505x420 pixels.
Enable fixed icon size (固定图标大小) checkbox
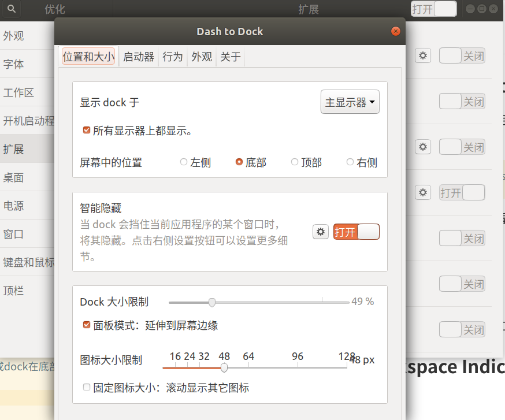coord(87,388)
